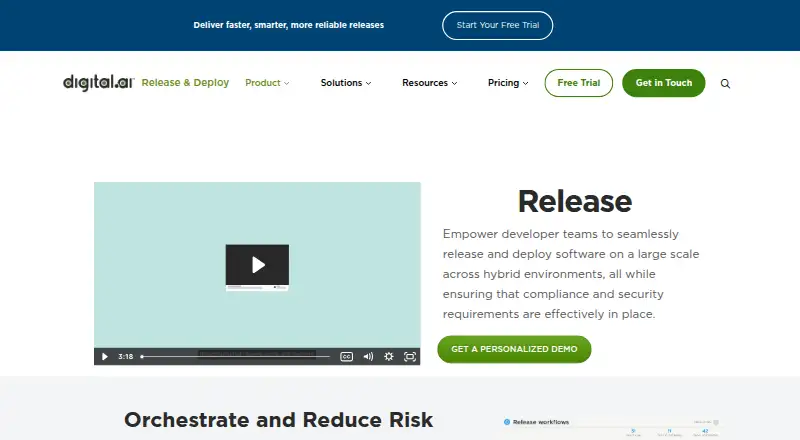
Task: Click the Free Trial outlined button
Action: coord(579,83)
